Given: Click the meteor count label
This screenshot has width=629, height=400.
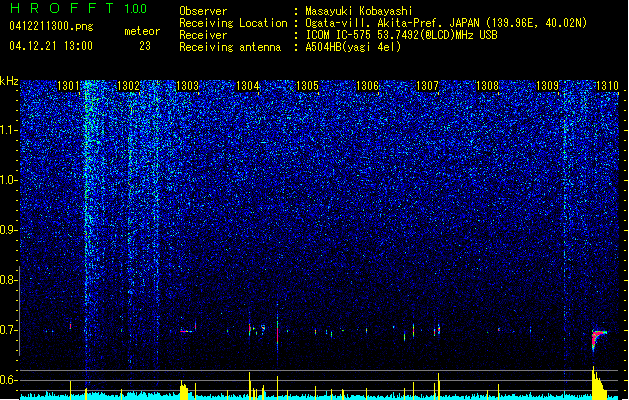Looking at the screenshot, I should pos(142,31).
